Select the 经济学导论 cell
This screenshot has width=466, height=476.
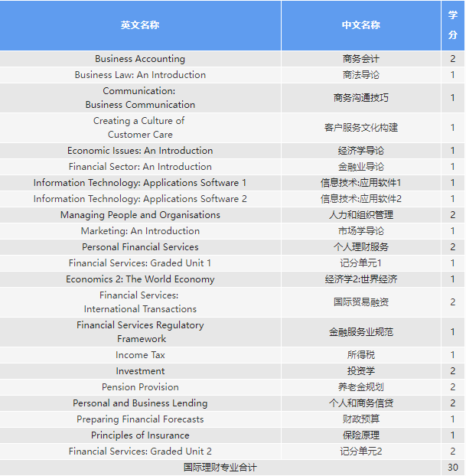[361, 151]
